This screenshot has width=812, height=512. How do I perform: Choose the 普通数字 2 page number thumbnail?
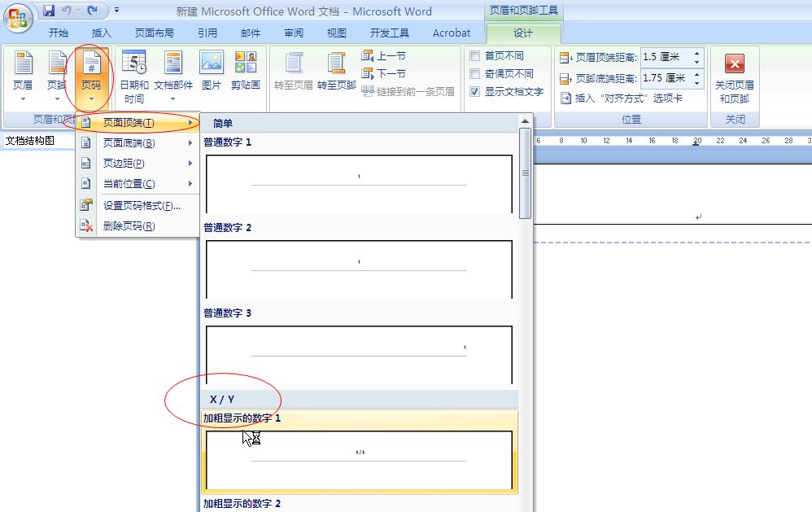click(359, 268)
